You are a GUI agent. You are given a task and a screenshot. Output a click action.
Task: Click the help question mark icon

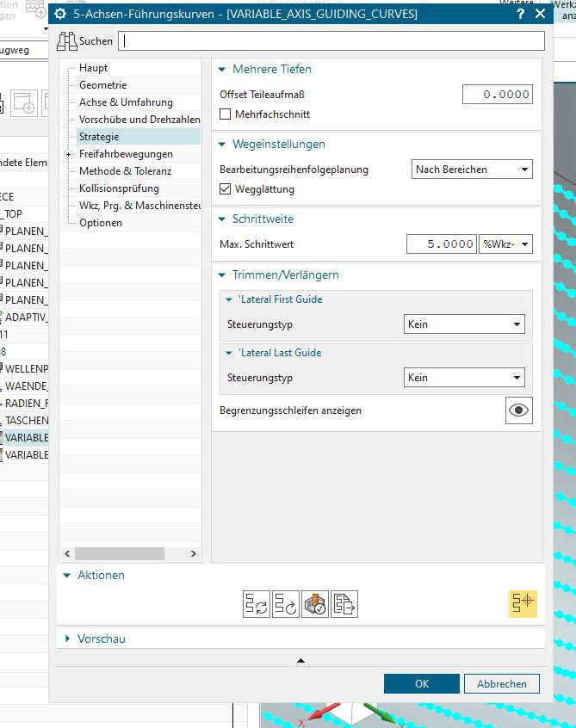pos(521,14)
